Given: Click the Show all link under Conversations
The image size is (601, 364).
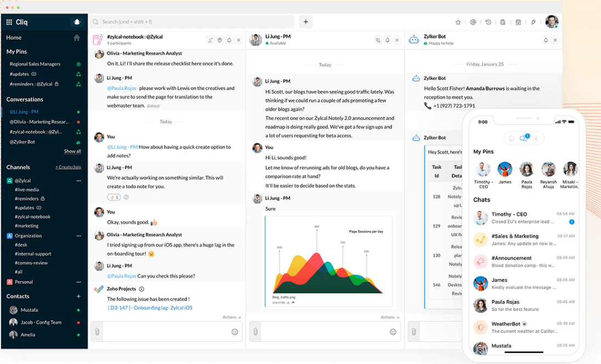Looking at the screenshot, I should point(72,151).
